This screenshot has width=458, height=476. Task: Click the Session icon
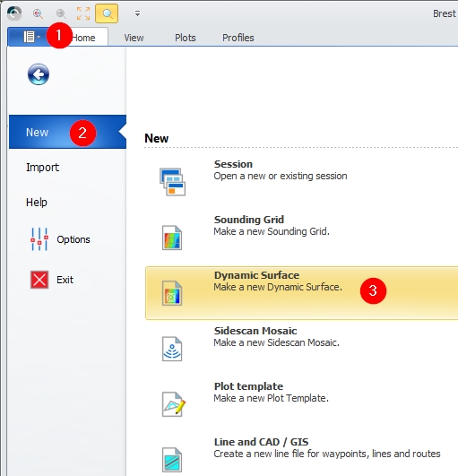[x=172, y=182]
